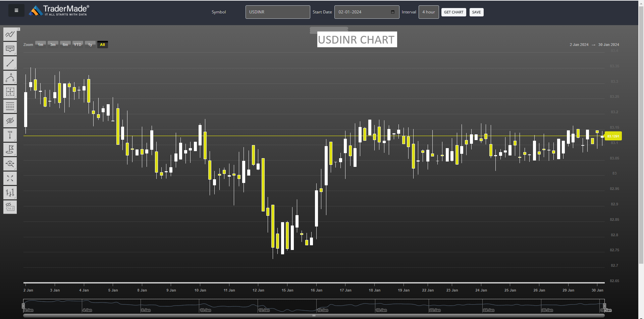The height and width of the screenshot is (319, 644).
Task: Open the date picker calendar icon
Action: pos(393,12)
